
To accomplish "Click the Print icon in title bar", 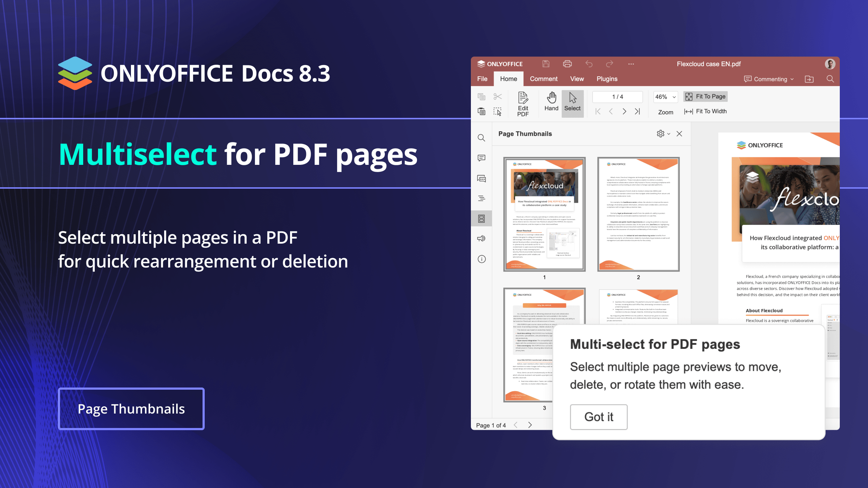I will [567, 64].
